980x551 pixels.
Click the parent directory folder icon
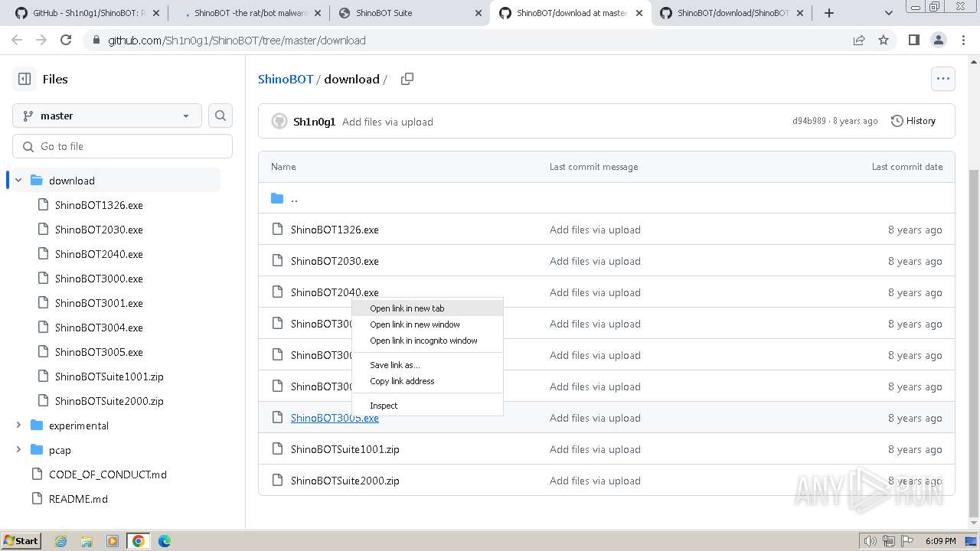point(277,198)
